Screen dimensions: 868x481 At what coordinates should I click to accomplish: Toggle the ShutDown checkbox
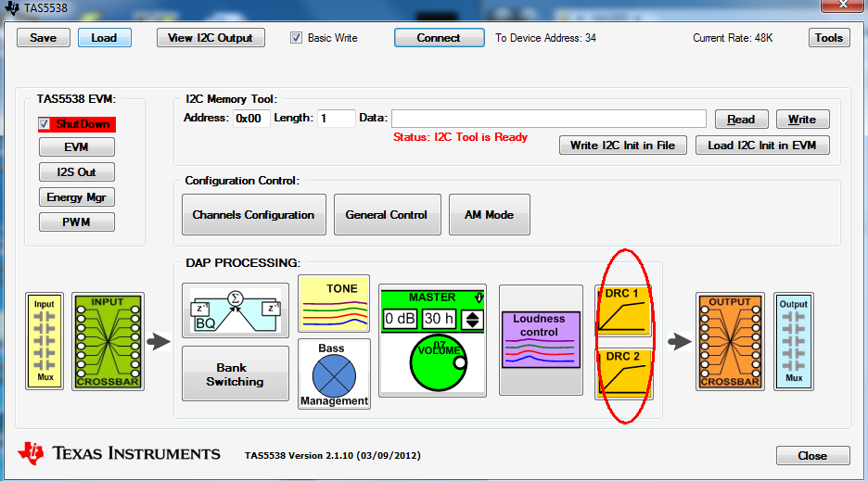point(45,124)
